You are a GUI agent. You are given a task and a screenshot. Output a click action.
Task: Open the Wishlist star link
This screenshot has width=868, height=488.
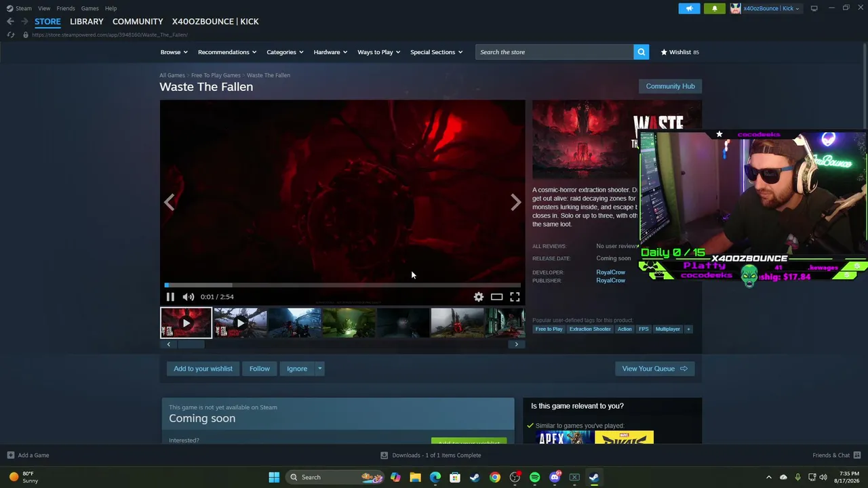tap(679, 52)
